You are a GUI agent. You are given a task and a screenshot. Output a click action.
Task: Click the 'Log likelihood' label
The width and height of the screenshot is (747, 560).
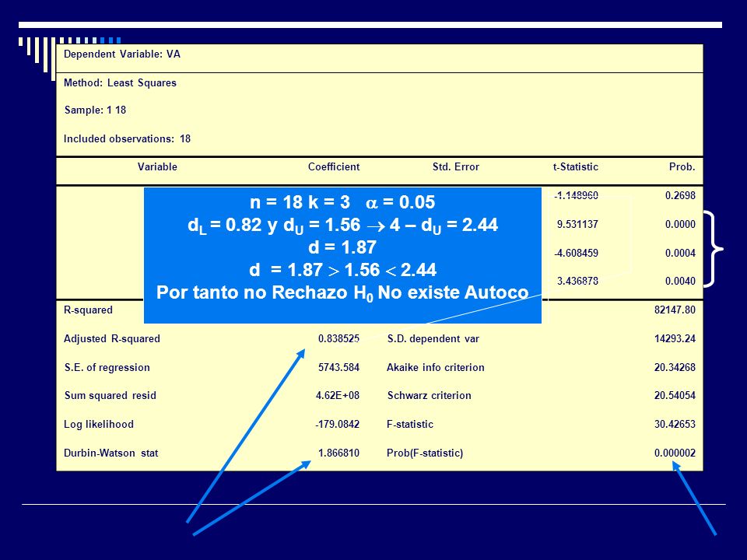[99, 425]
